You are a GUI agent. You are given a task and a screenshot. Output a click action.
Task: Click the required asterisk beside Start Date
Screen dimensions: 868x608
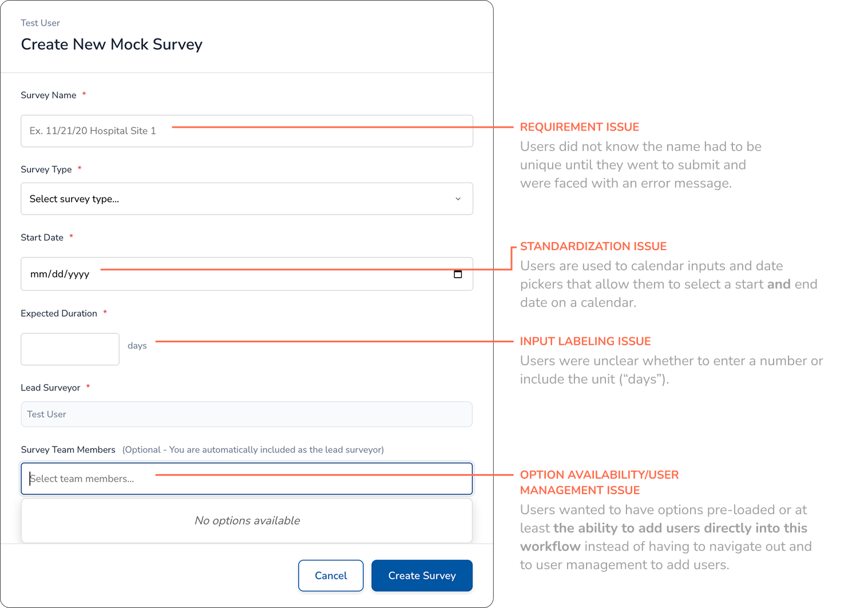(71, 236)
